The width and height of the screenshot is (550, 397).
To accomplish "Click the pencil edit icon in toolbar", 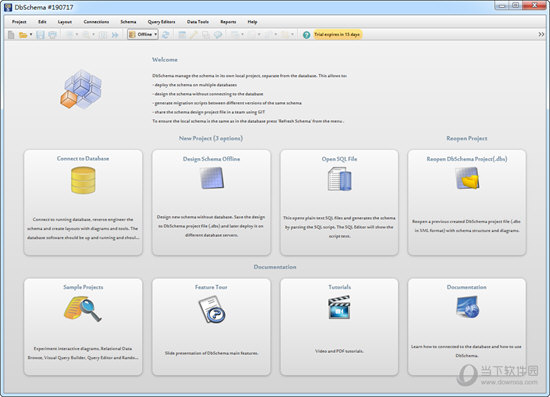I will tap(194, 35).
